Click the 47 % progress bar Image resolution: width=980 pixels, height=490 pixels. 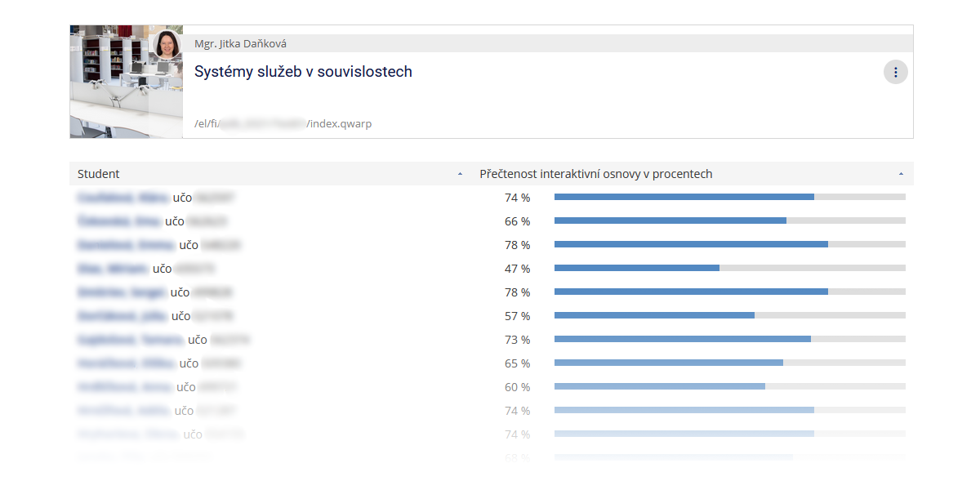pos(729,268)
